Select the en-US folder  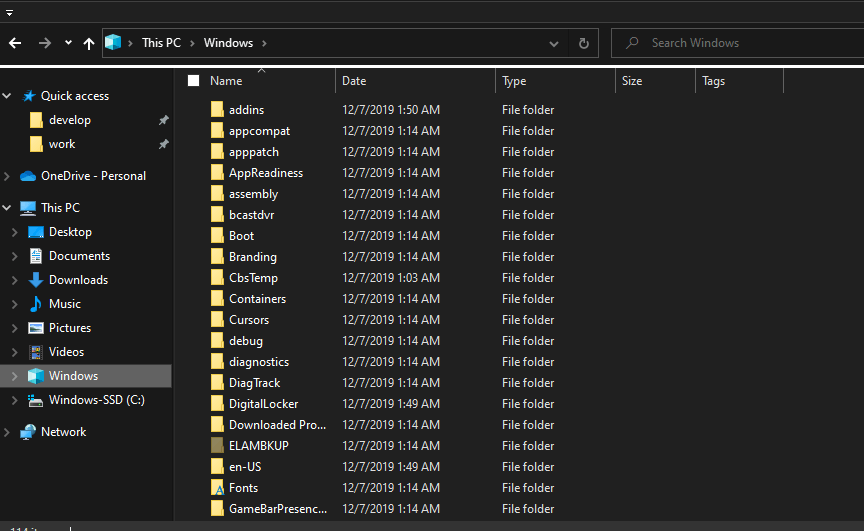(245, 467)
